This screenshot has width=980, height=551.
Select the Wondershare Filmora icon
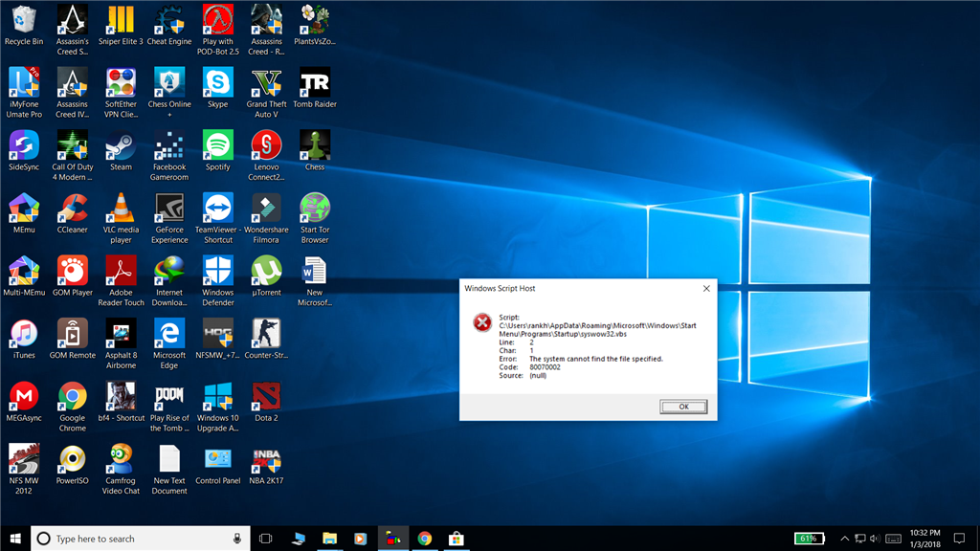[266, 218]
